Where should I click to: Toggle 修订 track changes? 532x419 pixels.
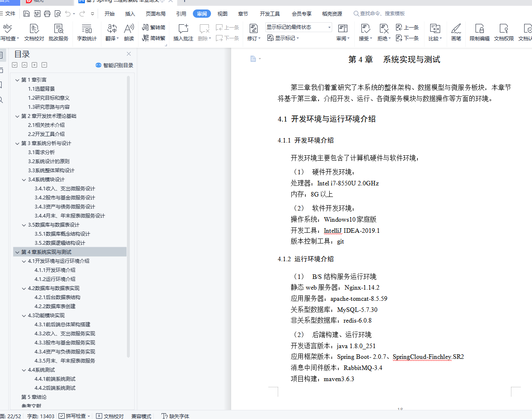tap(253, 33)
